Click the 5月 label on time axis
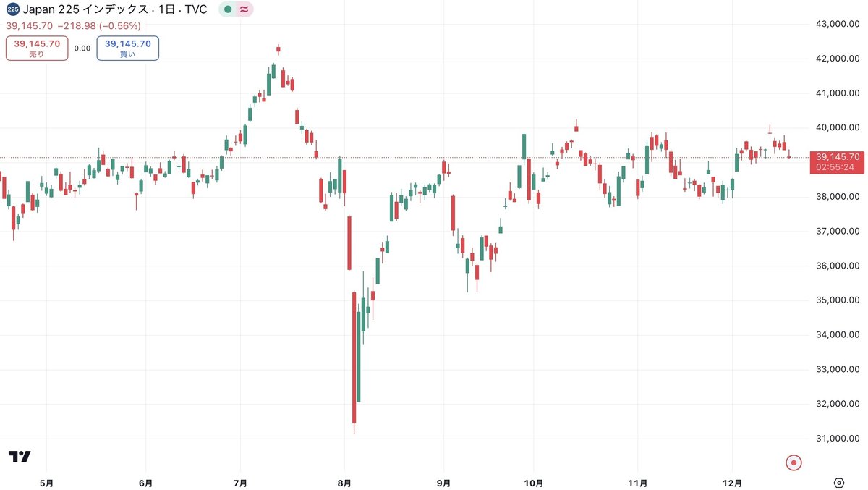This screenshot has height=490, width=868. (x=46, y=483)
